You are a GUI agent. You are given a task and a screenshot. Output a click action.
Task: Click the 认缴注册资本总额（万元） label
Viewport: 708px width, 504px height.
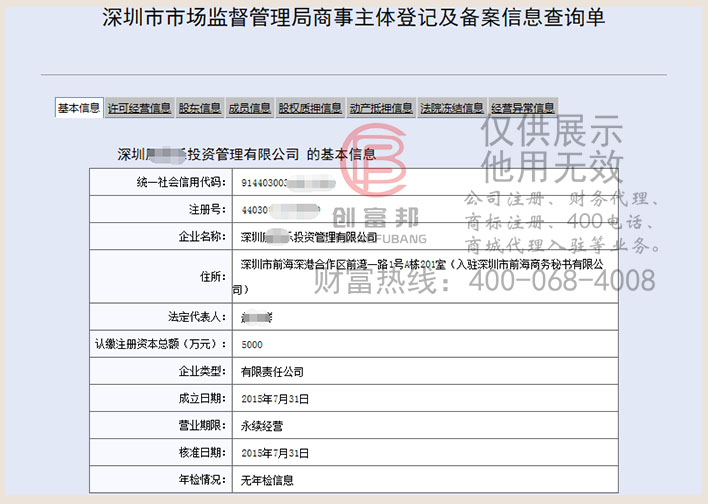pos(161,344)
